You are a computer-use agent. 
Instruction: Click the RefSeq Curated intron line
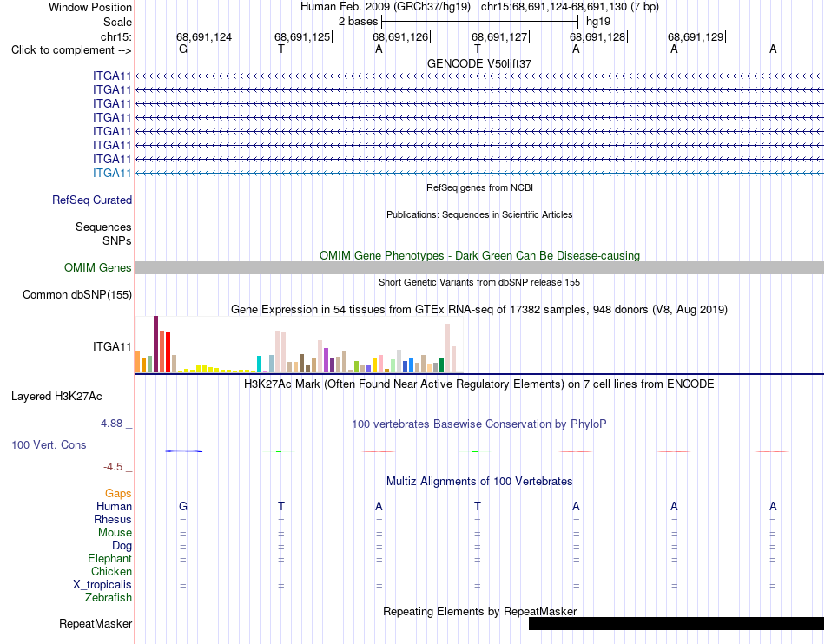479,200
